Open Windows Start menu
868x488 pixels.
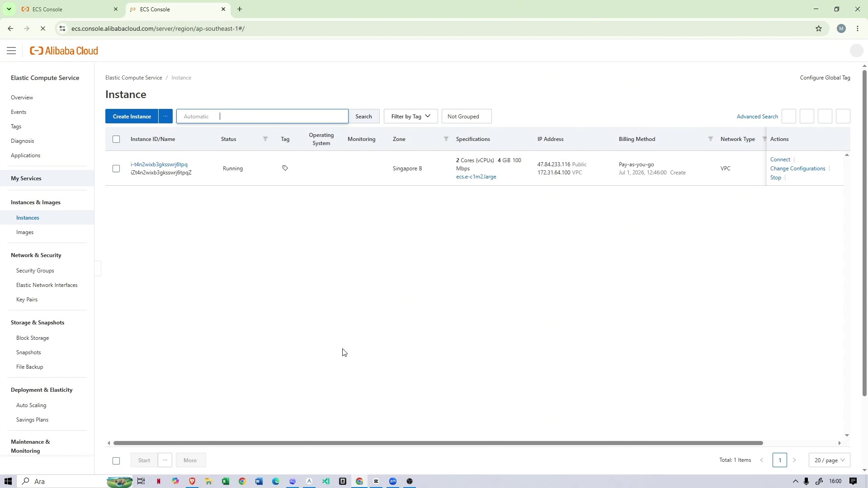8,481
